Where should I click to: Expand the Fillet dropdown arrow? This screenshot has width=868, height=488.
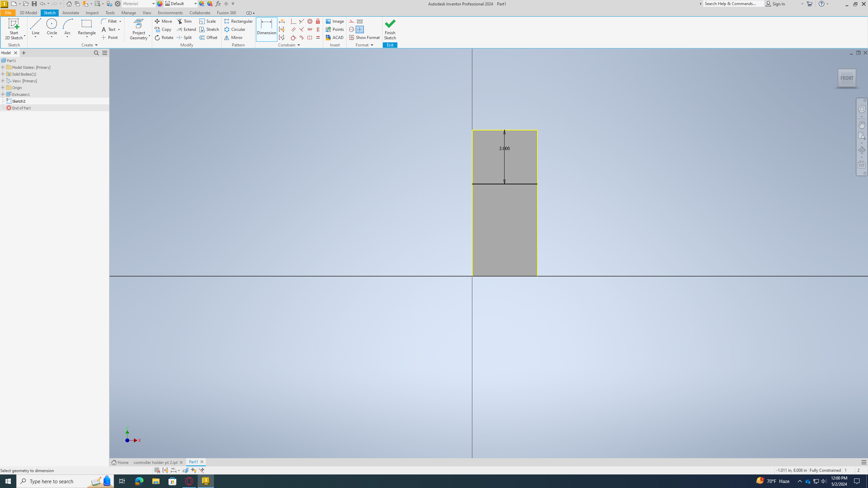tap(120, 21)
